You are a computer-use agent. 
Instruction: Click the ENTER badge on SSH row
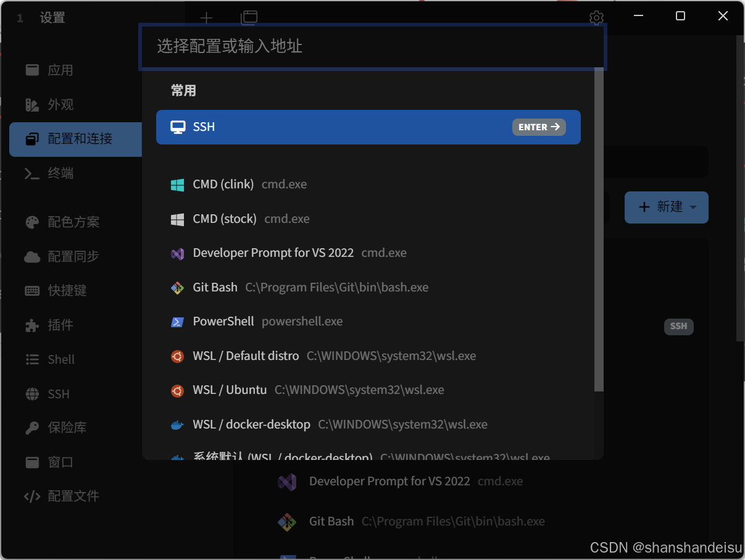pyautogui.click(x=539, y=127)
